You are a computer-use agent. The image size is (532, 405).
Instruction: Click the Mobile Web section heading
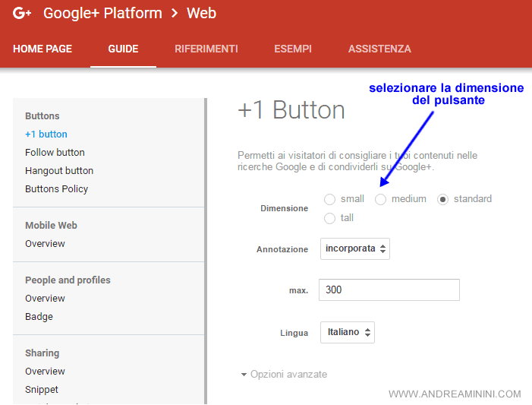click(52, 225)
